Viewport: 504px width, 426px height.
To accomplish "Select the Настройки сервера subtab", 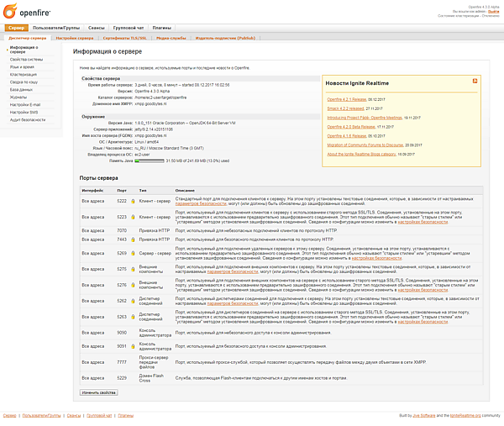I will point(75,38).
